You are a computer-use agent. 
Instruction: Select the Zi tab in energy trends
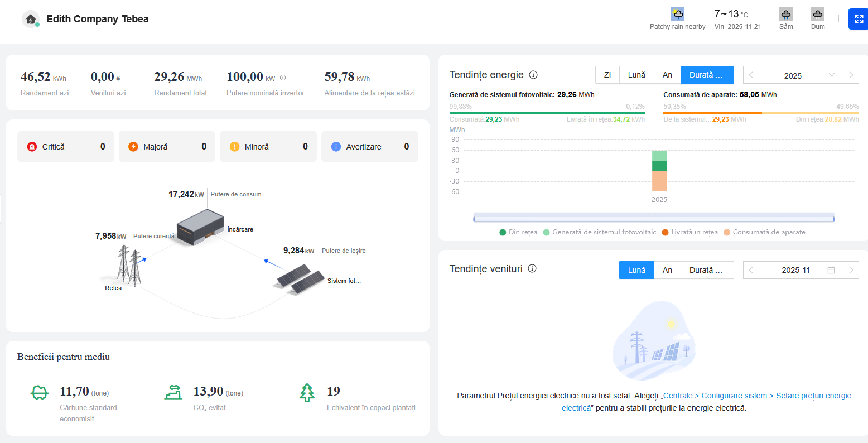click(x=607, y=75)
